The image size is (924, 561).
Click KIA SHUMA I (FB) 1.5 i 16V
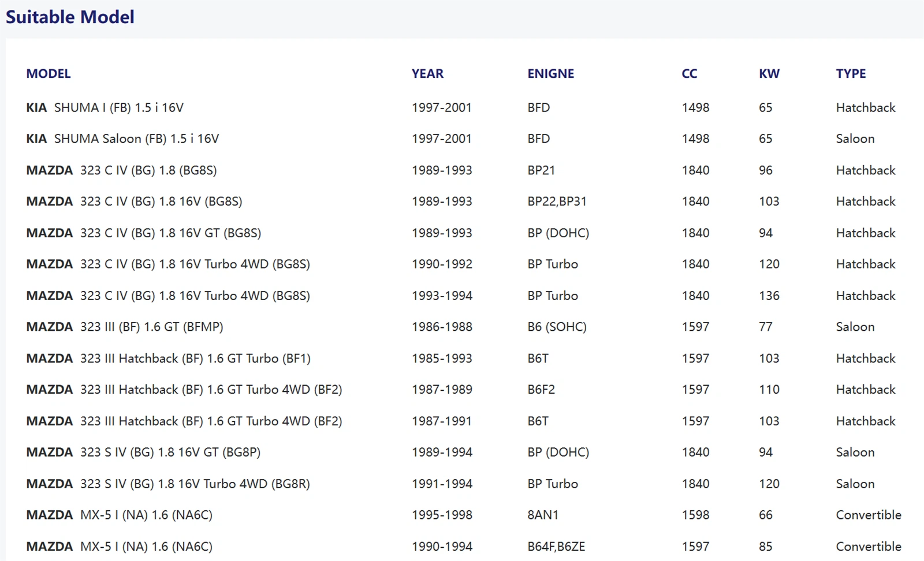105,107
